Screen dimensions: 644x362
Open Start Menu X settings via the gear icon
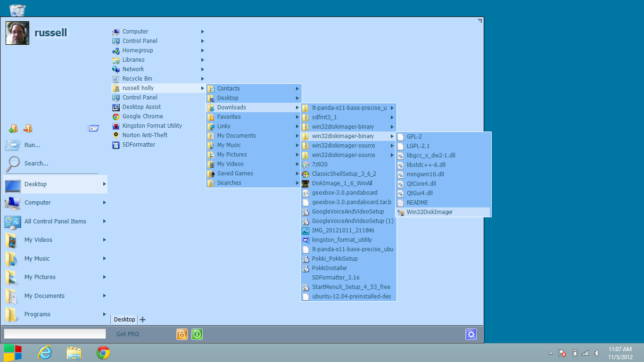pyautogui.click(x=471, y=334)
